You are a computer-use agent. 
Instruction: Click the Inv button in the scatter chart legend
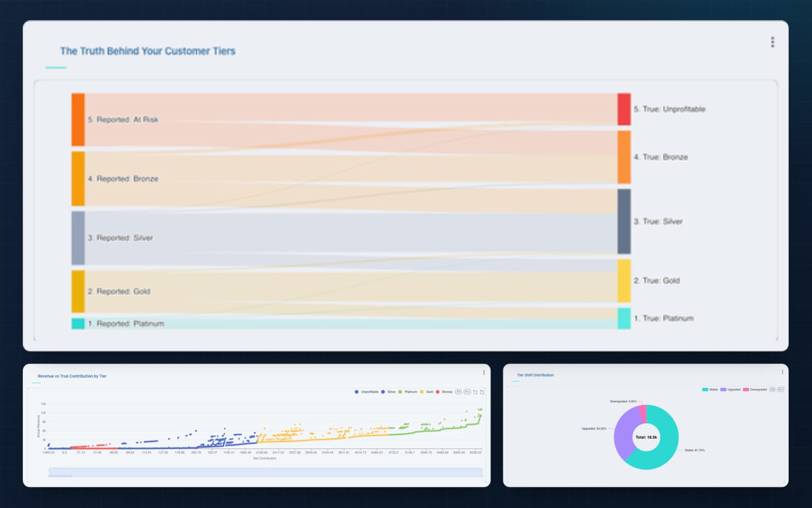(x=467, y=392)
